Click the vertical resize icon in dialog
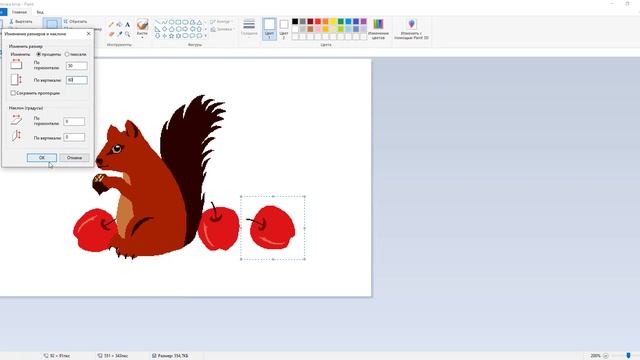 (16, 80)
